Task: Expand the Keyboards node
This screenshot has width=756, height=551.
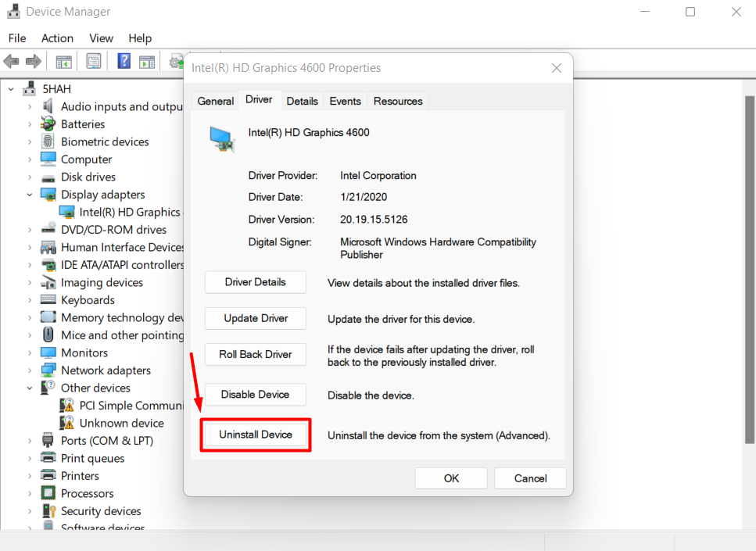Action: tap(30, 300)
